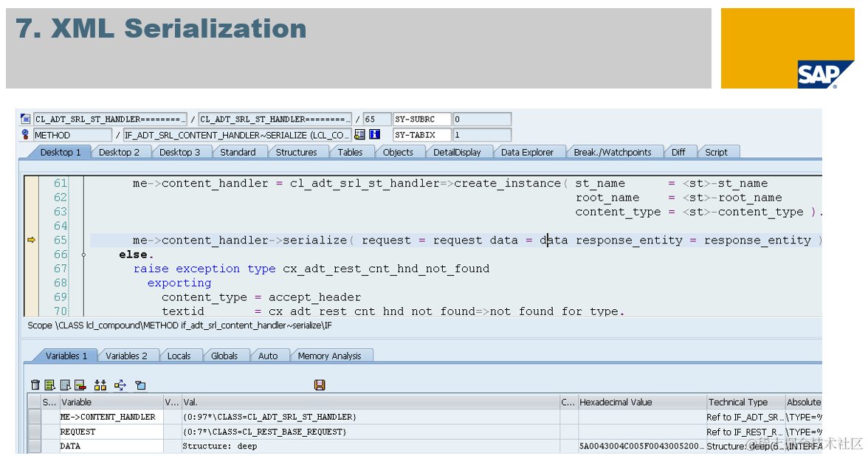This screenshot has width=868, height=456.
Task: Switch to the Desktop 3 tab
Action: pyautogui.click(x=180, y=152)
